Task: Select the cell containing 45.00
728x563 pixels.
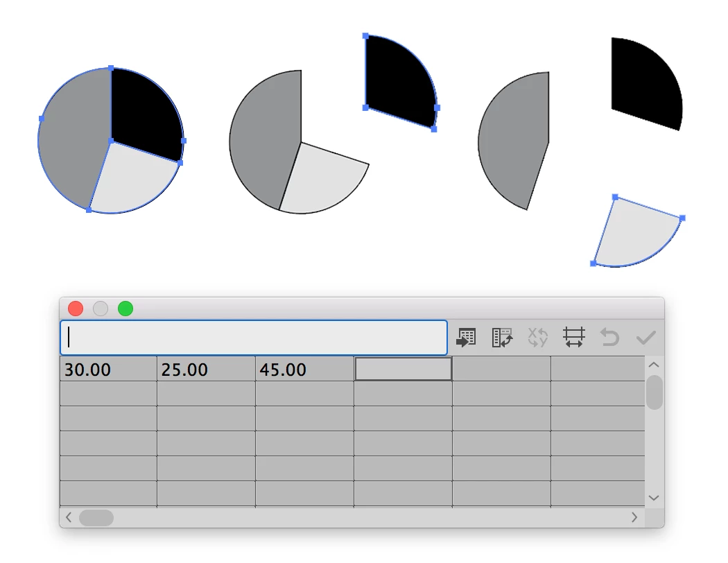Action: 305,370
